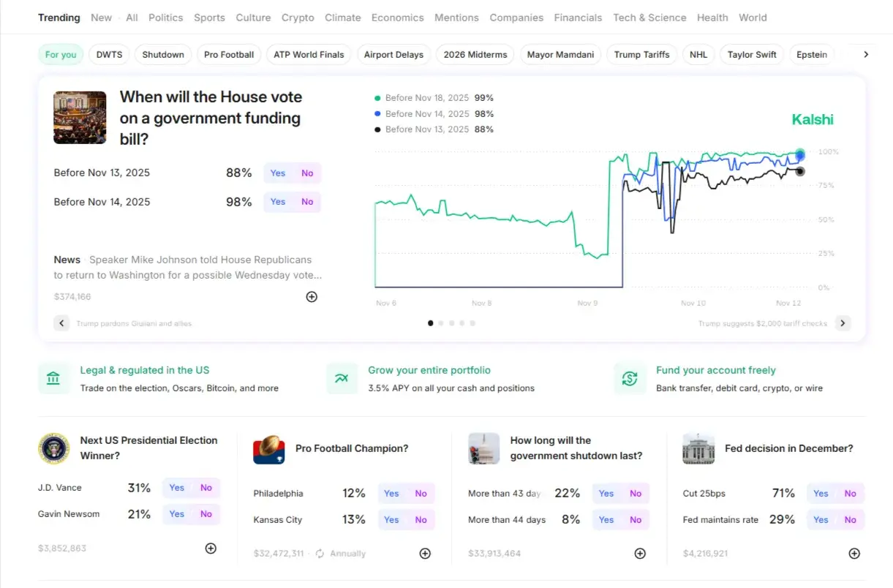
Task: Click the portfolio growth icon beside Grow your entire portfolio
Action: (342, 378)
